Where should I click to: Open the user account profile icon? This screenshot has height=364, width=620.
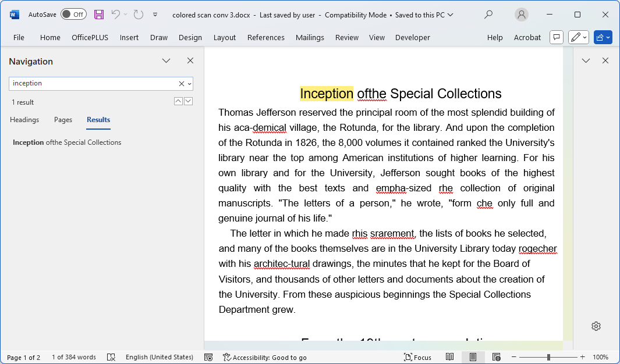click(x=522, y=15)
